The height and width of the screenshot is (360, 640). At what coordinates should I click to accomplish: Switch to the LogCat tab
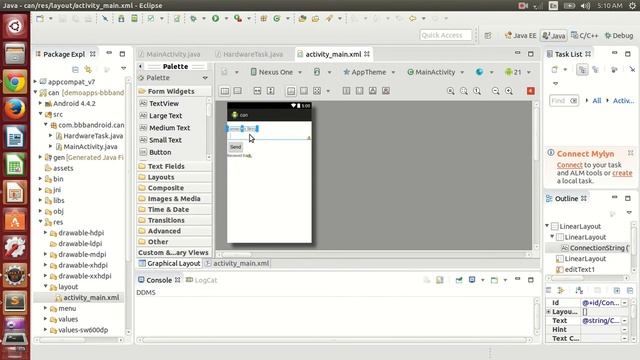202,280
